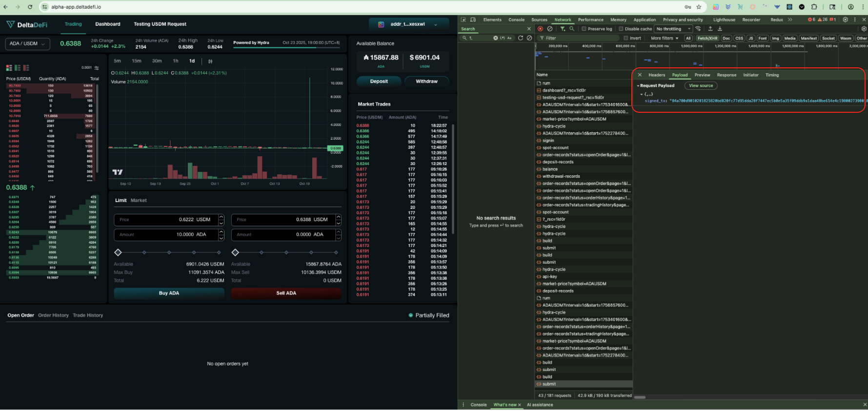Expand the wallet address dropdown
868x412 pixels.
[x=409, y=24]
